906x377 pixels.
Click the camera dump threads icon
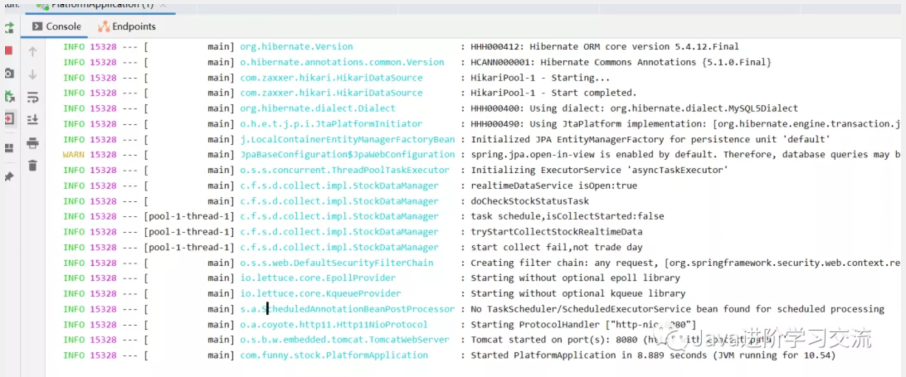tap(9, 73)
